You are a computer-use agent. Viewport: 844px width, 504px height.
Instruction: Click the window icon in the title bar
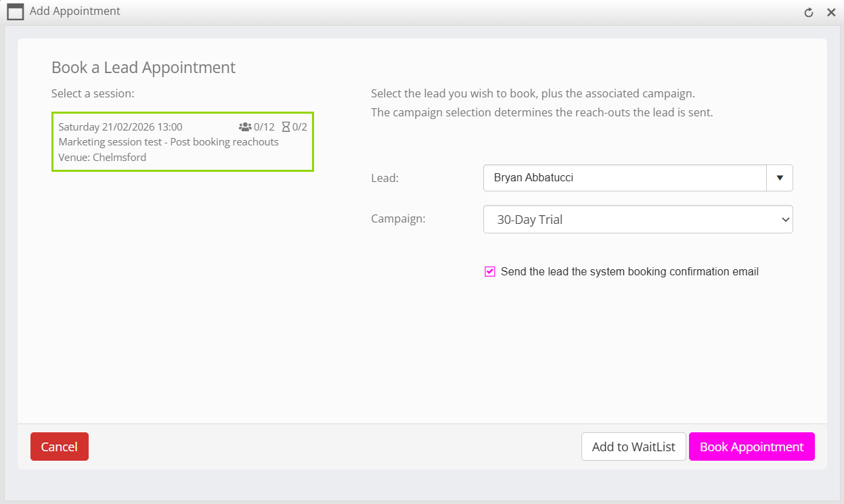tap(15, 12)
